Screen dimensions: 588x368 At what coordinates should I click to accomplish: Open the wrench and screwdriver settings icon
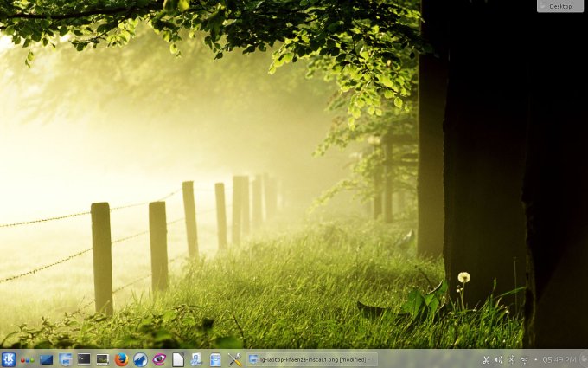[235, 359]
